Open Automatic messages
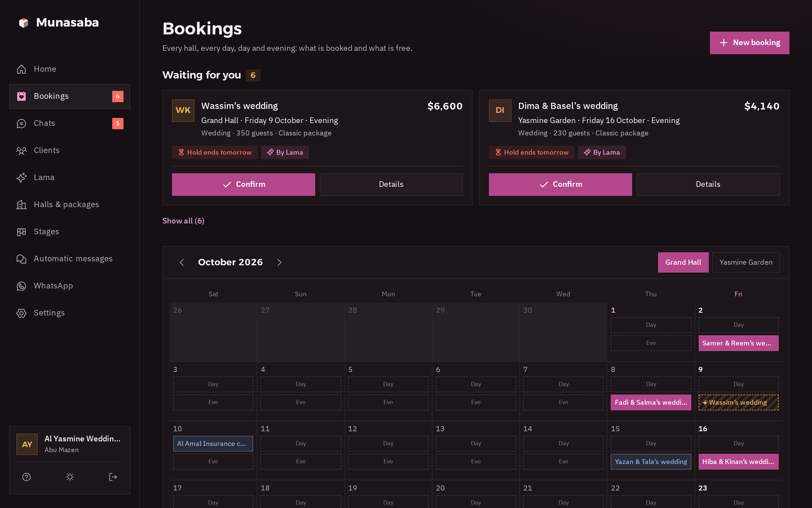 coord(69,259)
